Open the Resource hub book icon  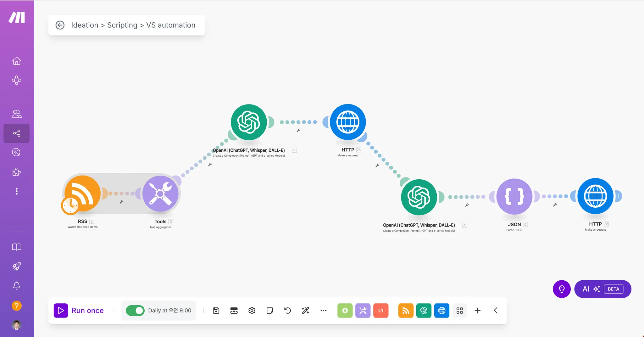click(17, 247)
